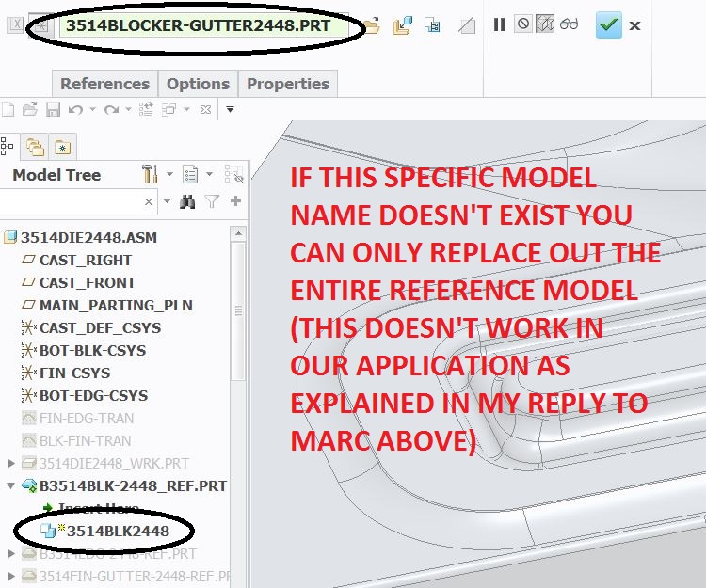Viewport: 706px width, 588px height.
Task: Open a model file with folder icon
Action: (x=372, y=25)
